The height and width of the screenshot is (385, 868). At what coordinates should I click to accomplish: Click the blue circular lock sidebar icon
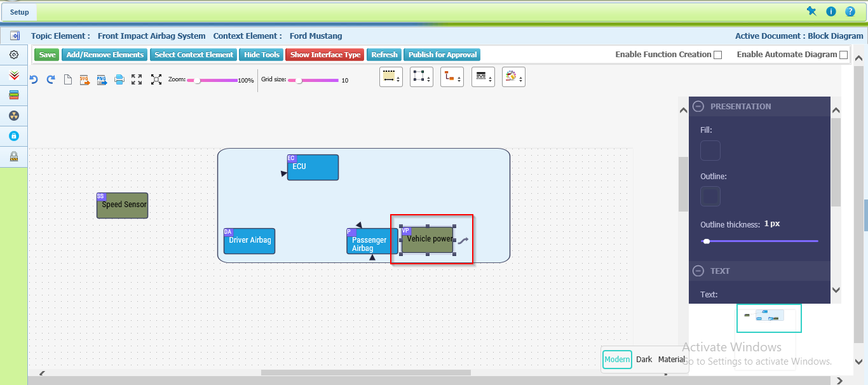coord(14,136)
